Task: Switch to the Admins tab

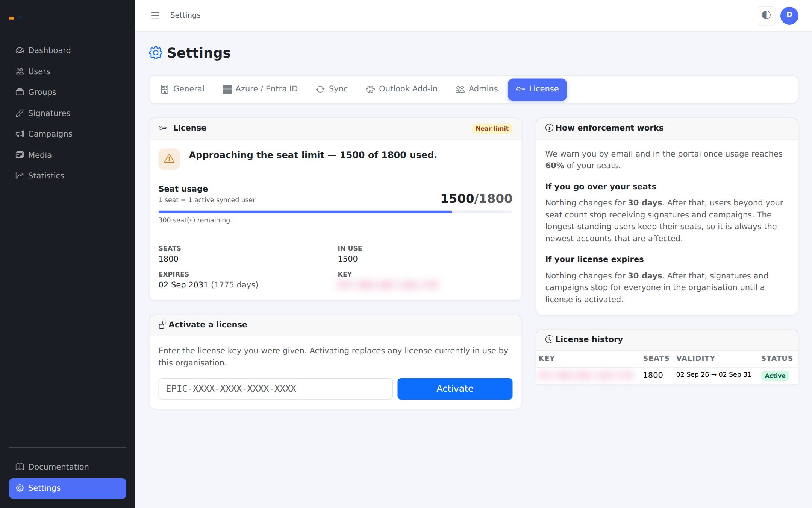Action: click(x=477, y=89)
